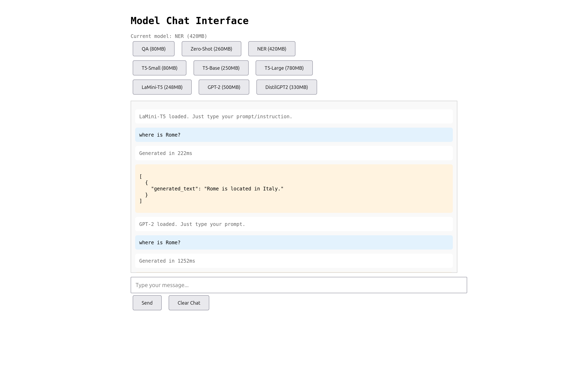Viewport: 588px width, 367px height.
Task: Load the T5-Base (250MB) model
Action: click(221, 68)
